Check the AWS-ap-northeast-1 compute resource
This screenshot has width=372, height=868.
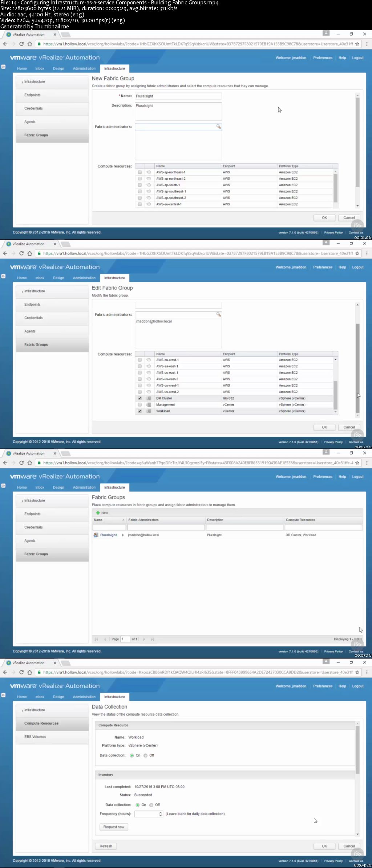coord(140,172)
